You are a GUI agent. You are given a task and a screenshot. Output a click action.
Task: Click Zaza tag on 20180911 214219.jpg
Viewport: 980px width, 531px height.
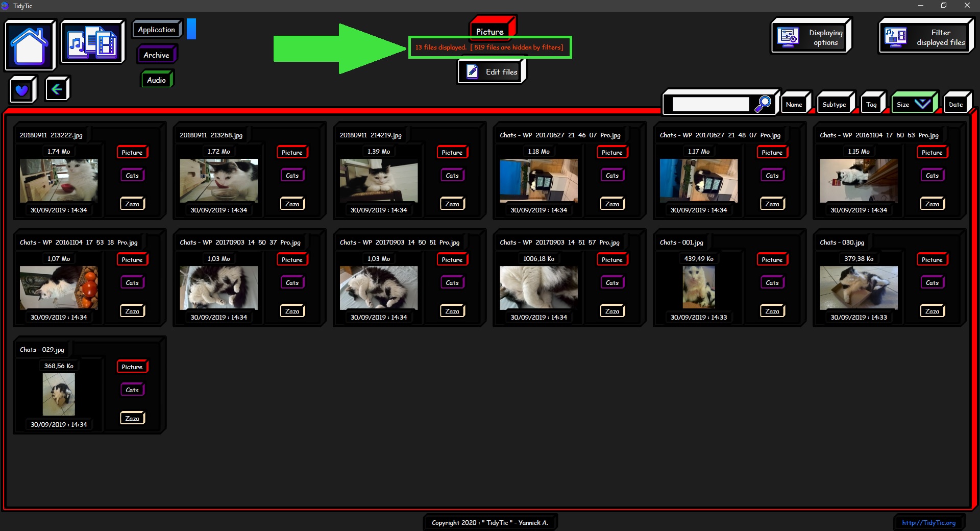[x=452, y=204]
